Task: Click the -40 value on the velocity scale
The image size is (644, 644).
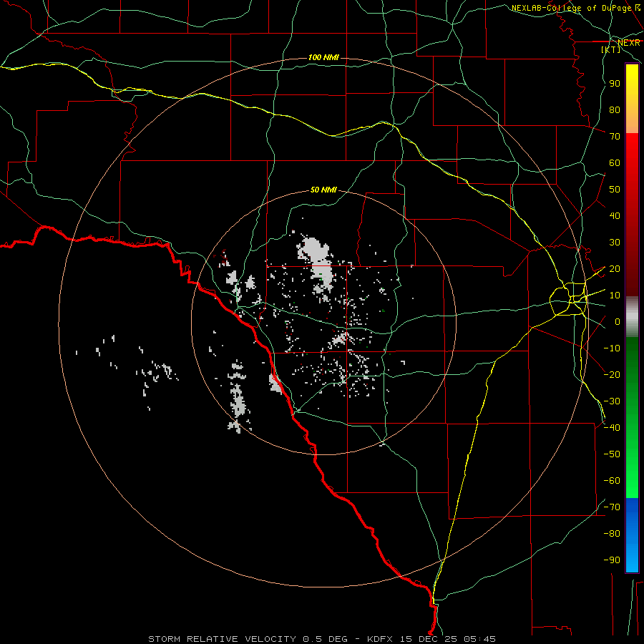Action: (x=612, y=428)
